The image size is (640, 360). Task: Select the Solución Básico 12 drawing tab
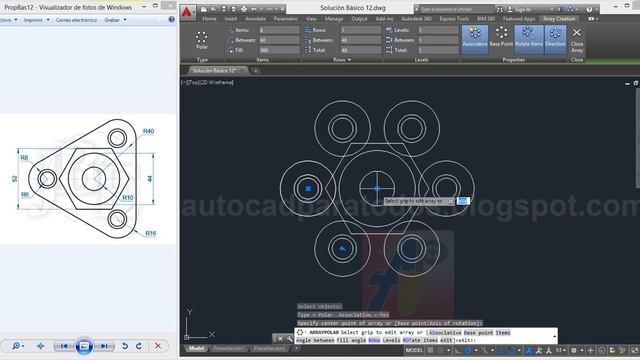coord(214,71)
